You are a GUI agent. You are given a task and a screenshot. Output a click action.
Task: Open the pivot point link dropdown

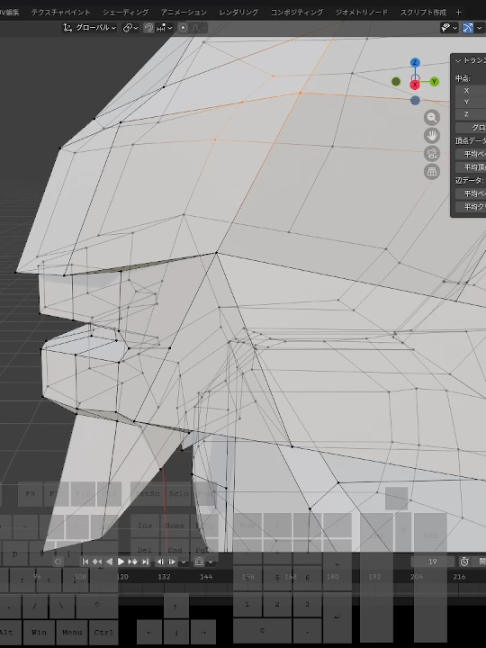pyautogui.click(x=130, y=28)
